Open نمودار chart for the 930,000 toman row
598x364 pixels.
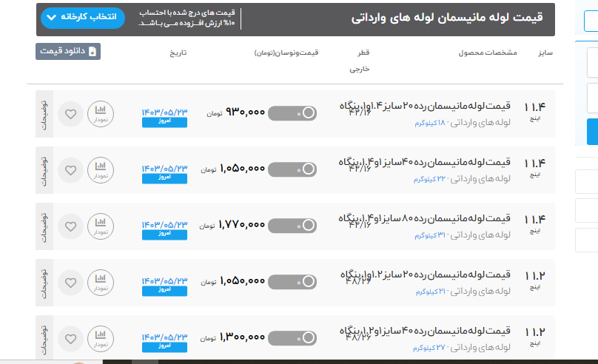click(100, 114)
